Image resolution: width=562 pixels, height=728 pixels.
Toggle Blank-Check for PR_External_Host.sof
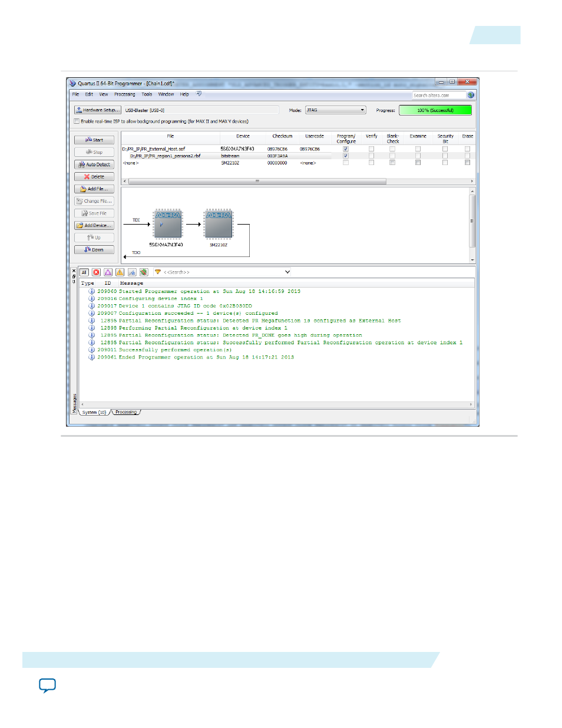(392, 149)
